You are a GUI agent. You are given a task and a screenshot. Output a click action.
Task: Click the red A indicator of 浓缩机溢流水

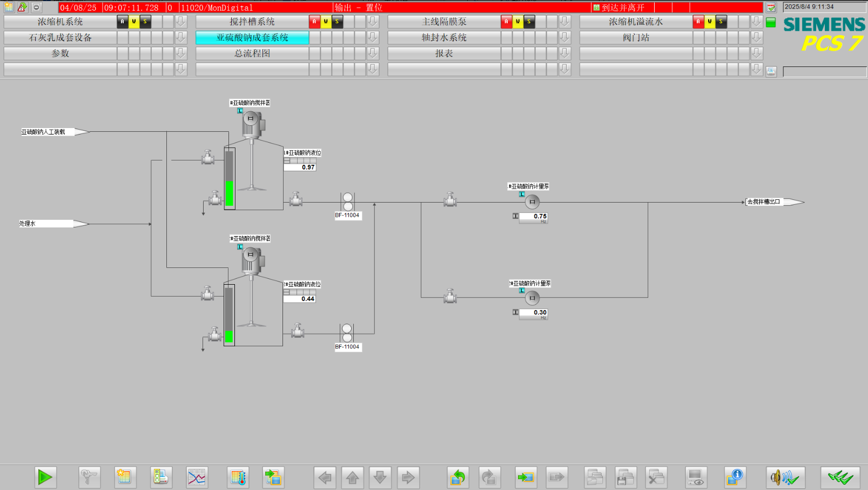click(698, 22)
